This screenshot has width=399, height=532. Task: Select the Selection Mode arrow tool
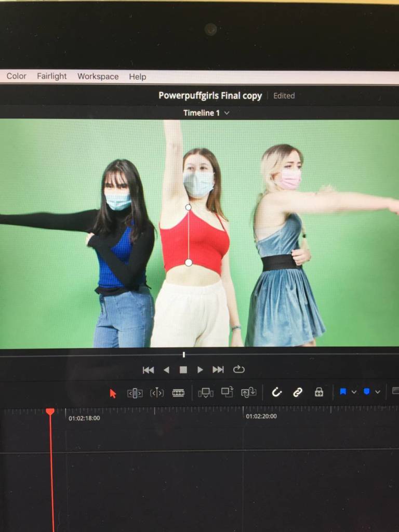pyautogui.click(x=113, y=393)
